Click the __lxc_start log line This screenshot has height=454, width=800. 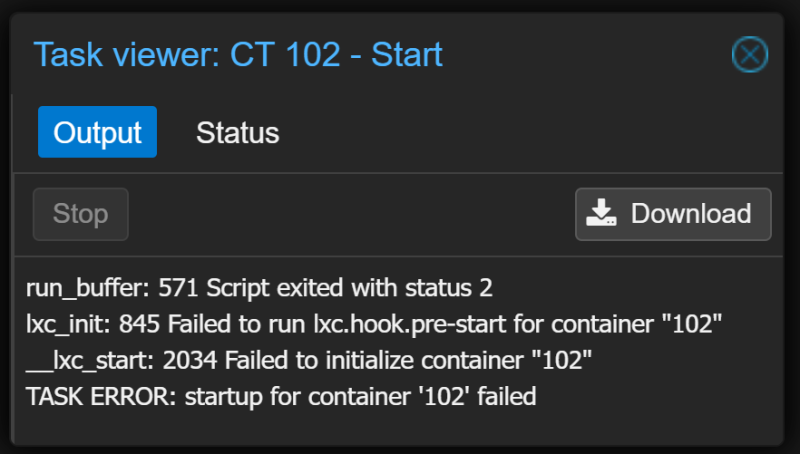[309, 361]
